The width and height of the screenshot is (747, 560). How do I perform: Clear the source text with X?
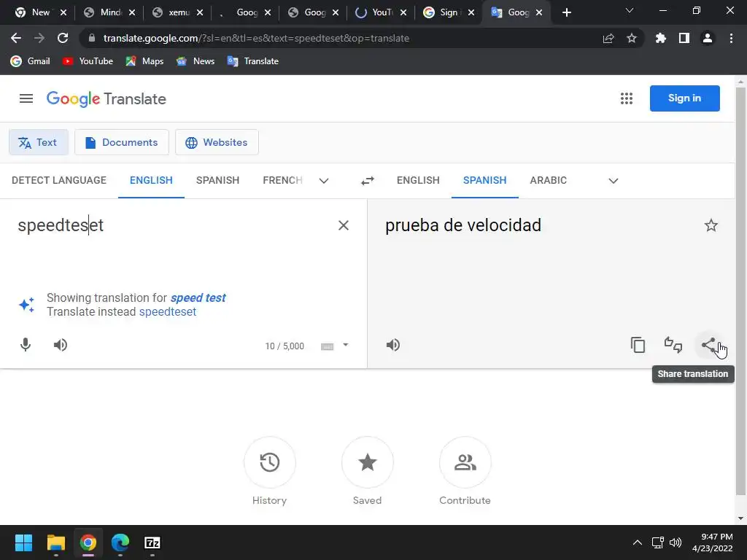(x=344, y=225)
